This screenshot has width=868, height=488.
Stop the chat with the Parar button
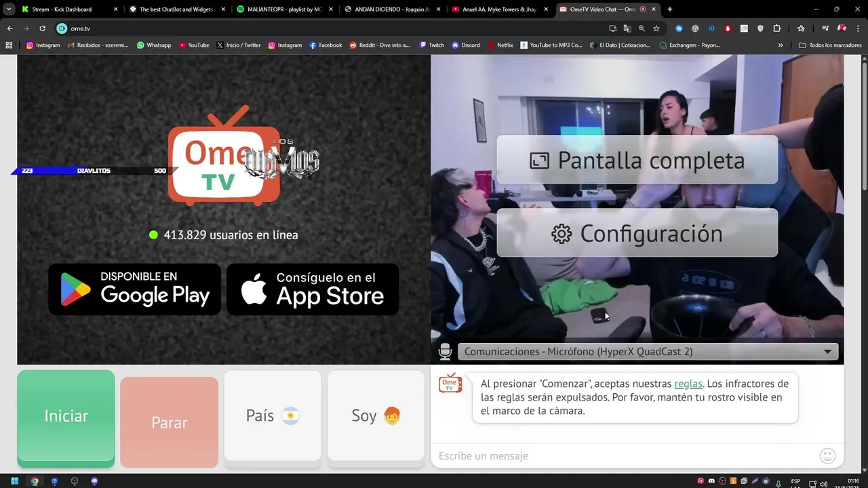tap(169, 422)
